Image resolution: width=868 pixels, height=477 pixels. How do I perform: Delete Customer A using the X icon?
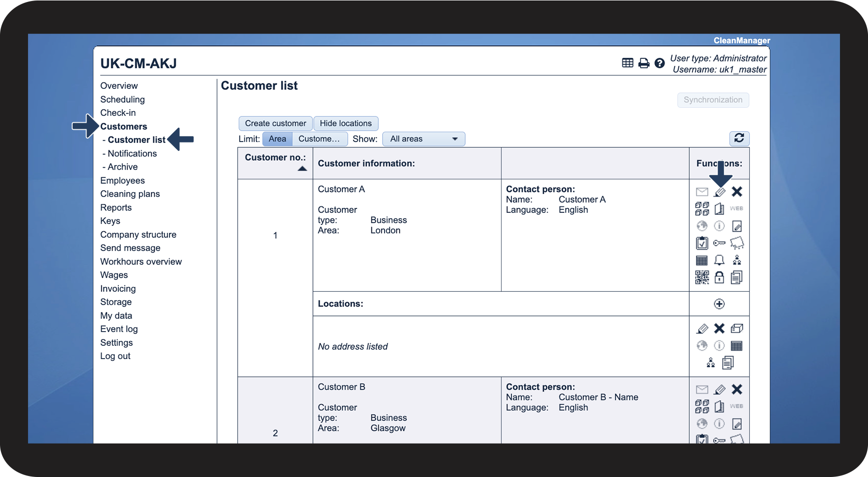click(736, 192)
